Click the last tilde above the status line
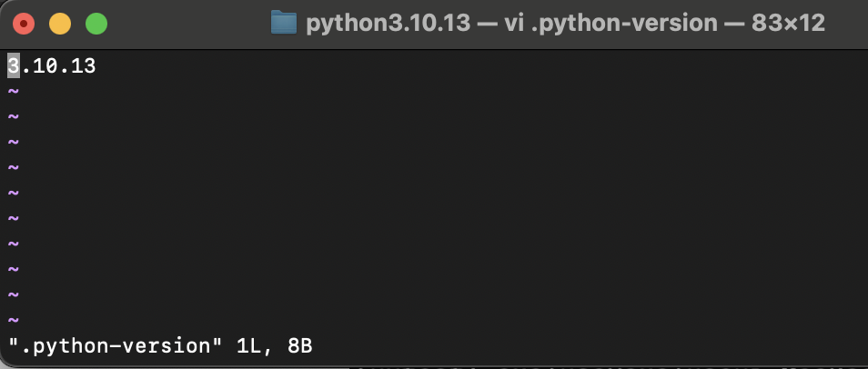 [14, 319]
